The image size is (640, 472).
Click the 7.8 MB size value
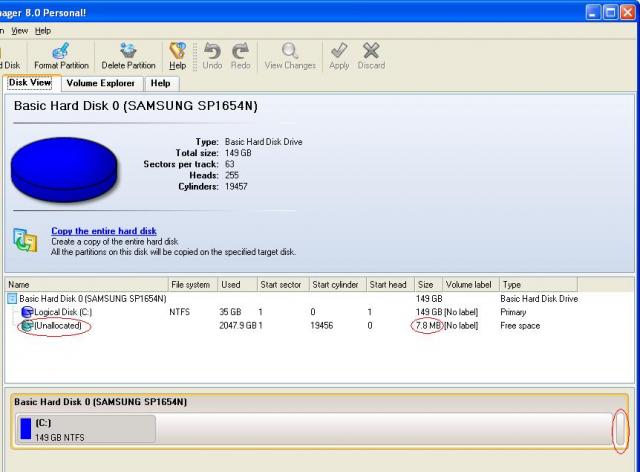pyautogui.click(x=428, y=325)
